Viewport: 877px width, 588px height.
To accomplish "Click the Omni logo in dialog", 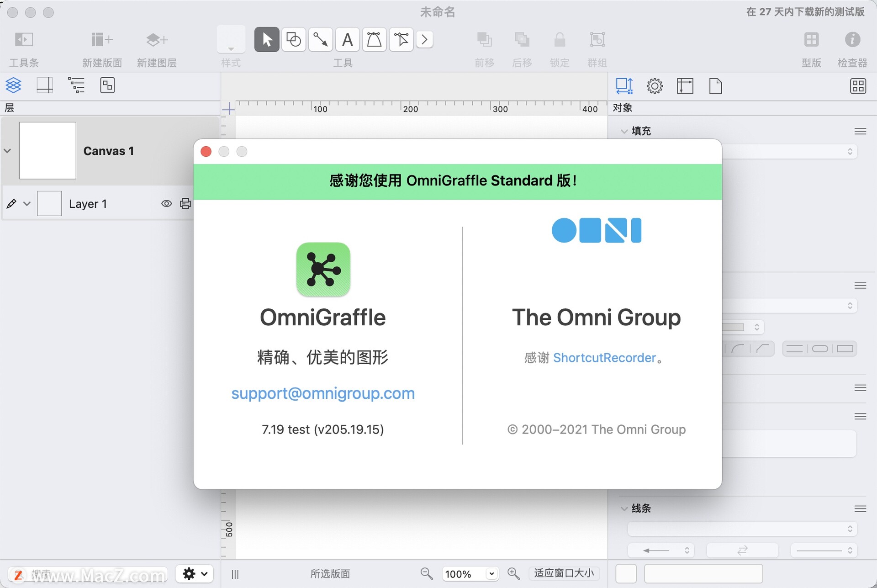I will (597, 230).
